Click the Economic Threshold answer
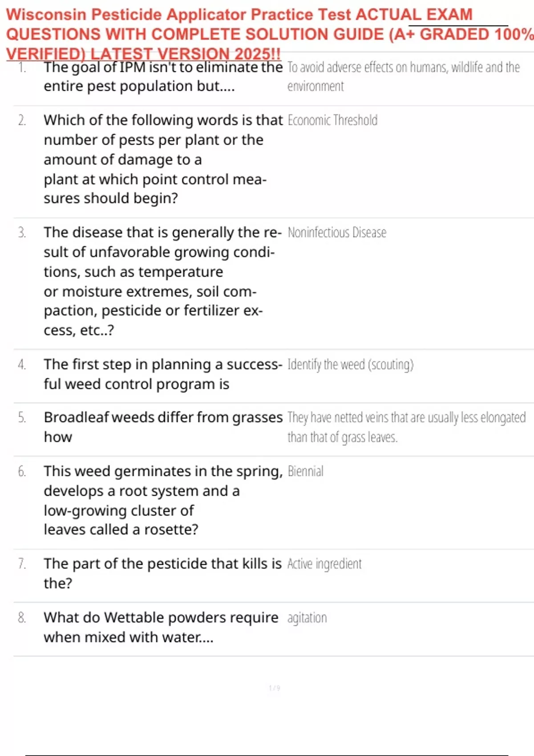 [332, 120]
